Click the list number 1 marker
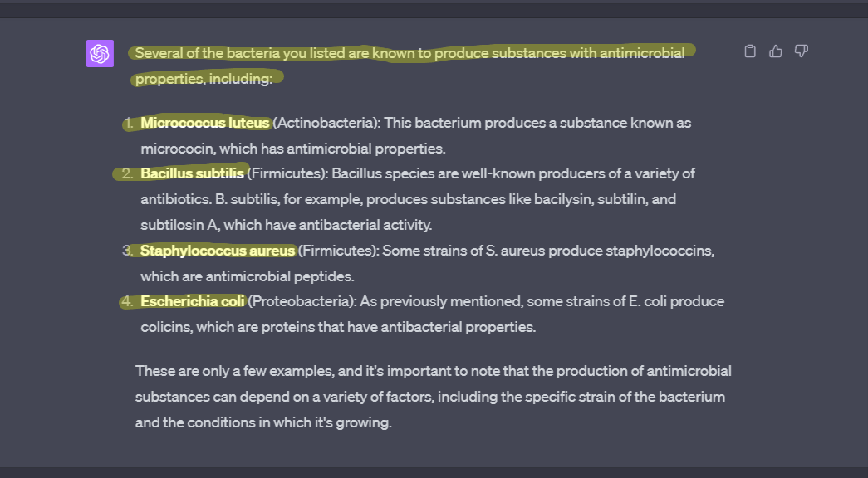 [129, 123]
